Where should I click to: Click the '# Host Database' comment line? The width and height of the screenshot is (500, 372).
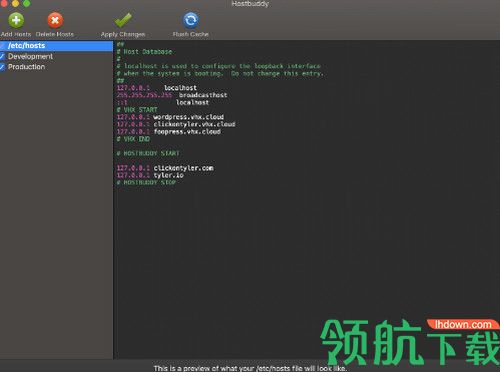(x=144, y=52)
